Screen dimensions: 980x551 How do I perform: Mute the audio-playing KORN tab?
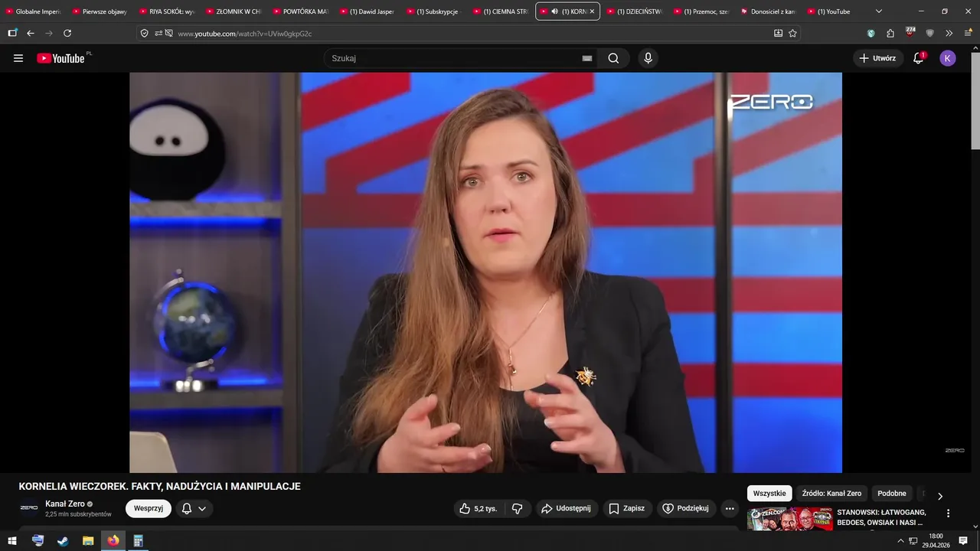555,11
